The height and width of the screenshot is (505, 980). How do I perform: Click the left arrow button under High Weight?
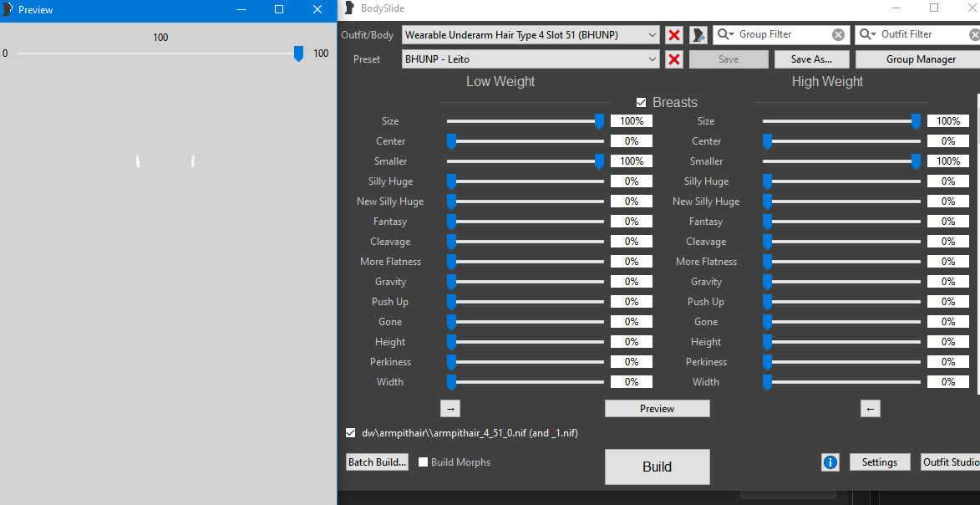click(870, 409)
